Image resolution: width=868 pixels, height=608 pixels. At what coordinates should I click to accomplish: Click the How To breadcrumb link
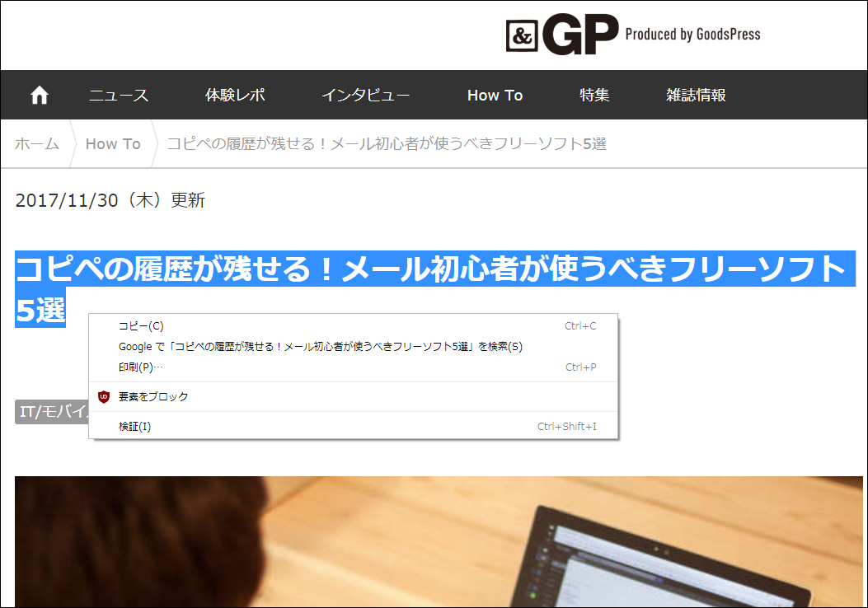[x=113, y=144]
